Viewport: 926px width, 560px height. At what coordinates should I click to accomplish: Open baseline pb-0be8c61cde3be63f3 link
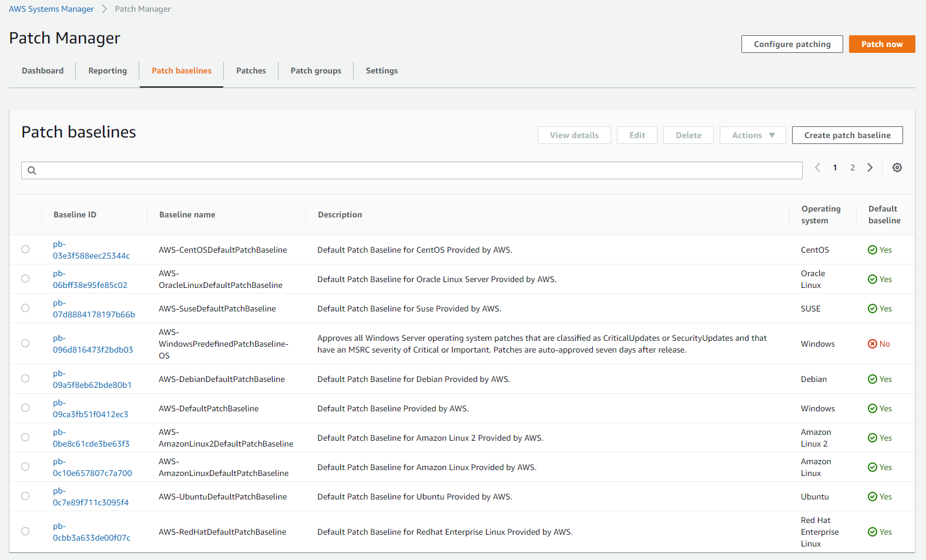point(91,438)
